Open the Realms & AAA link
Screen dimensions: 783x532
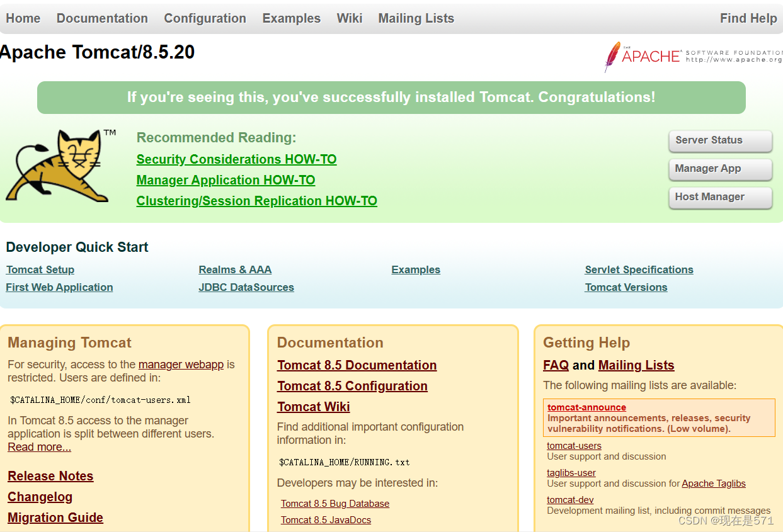pyautogui.click(x=235, y=269)
